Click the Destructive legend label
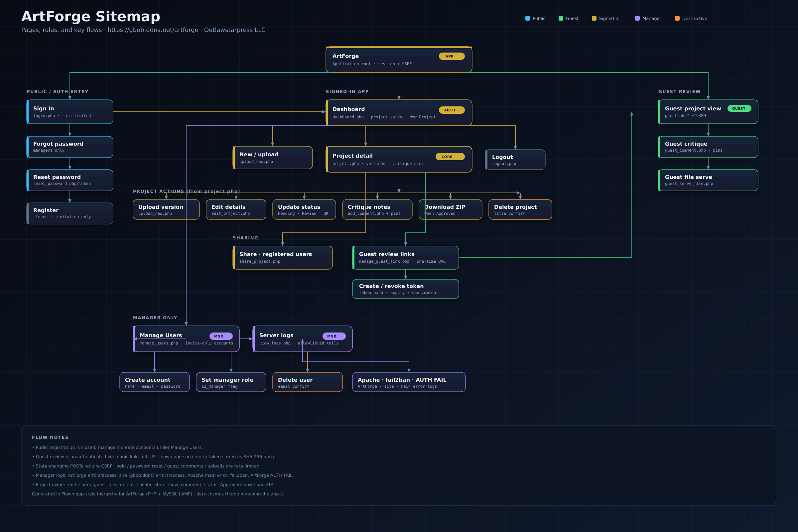Viewport: 798px width, 532px height. [x=695, y=18]
